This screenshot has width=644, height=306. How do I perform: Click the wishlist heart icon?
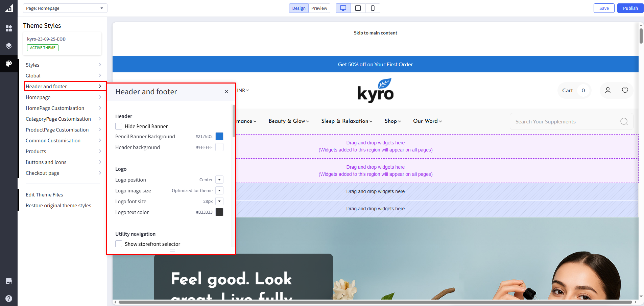coord(625,90)
